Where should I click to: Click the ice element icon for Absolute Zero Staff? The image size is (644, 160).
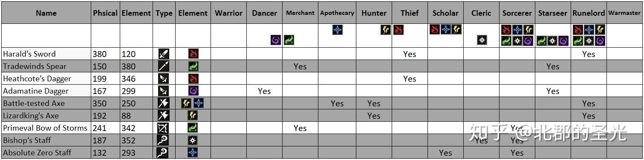[x=193, y=152]
